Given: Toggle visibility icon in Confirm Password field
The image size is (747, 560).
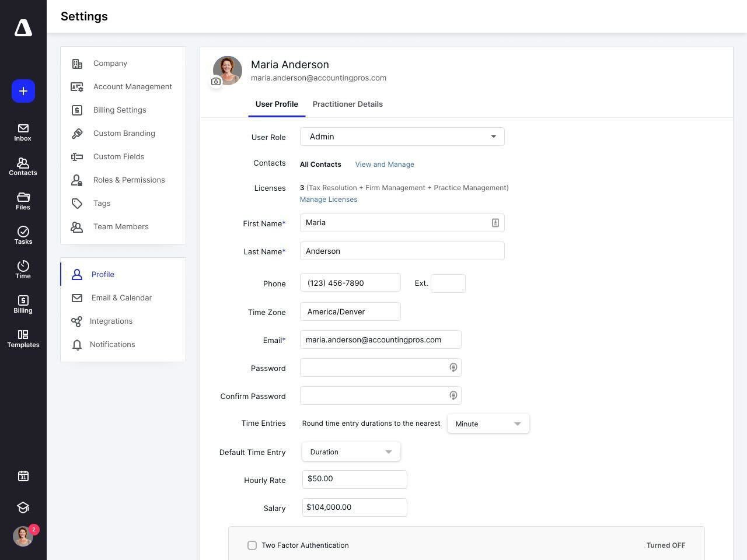Looking at the screenshot, I should pyautogui.click(x=453, y=395).
